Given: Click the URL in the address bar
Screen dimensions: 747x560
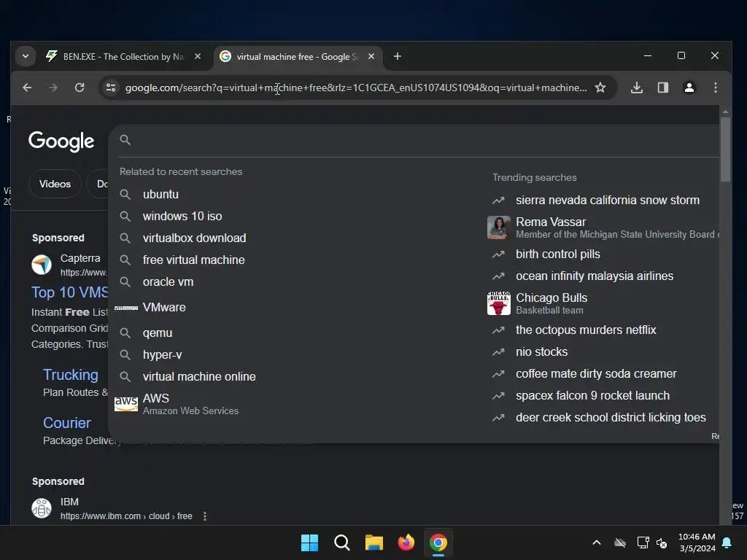Looking at the screenshot, I should (x=356, y=87).
